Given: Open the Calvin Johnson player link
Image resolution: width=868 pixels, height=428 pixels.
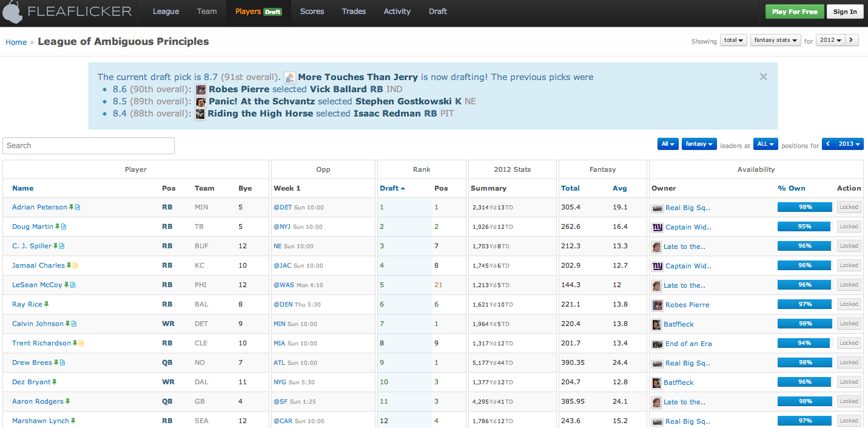Looking at the screenshot, I should pyautogui.click(x=38, y=324).
